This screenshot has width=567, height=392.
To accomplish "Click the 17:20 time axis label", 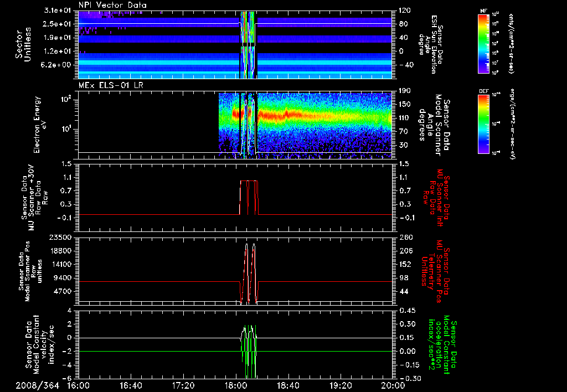I will click(x=184, y=385).
